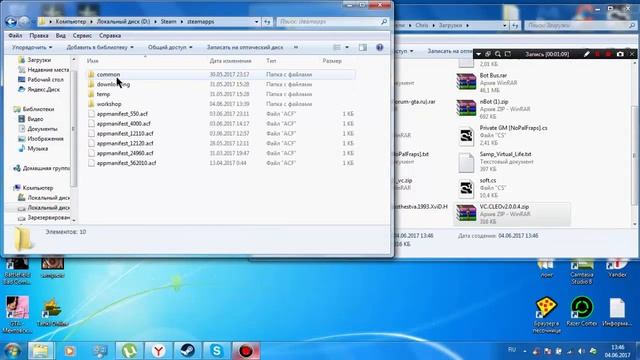Select Недавние места in navigation pane
The image size is (640, 360).
click(x=43, y=70)
